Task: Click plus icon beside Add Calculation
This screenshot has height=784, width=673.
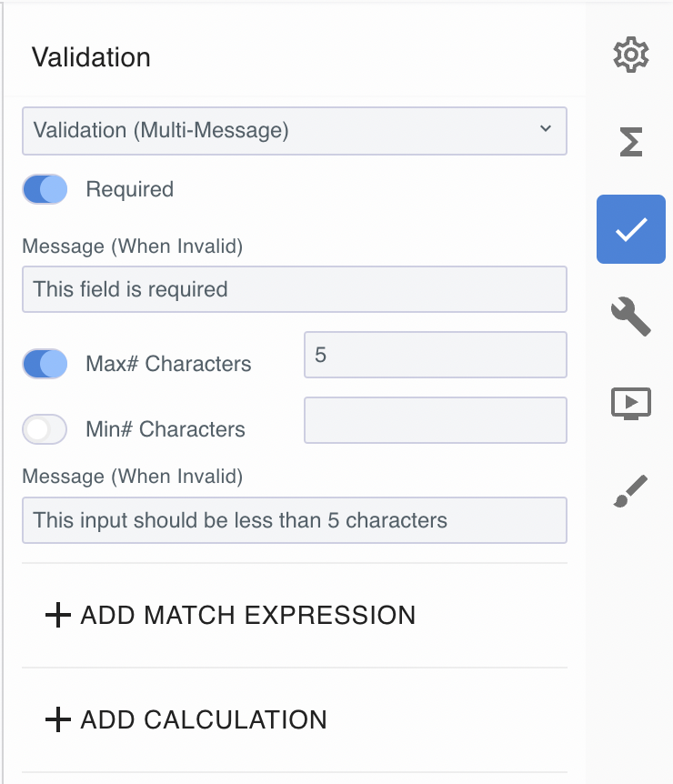Action: coord(57,720)
